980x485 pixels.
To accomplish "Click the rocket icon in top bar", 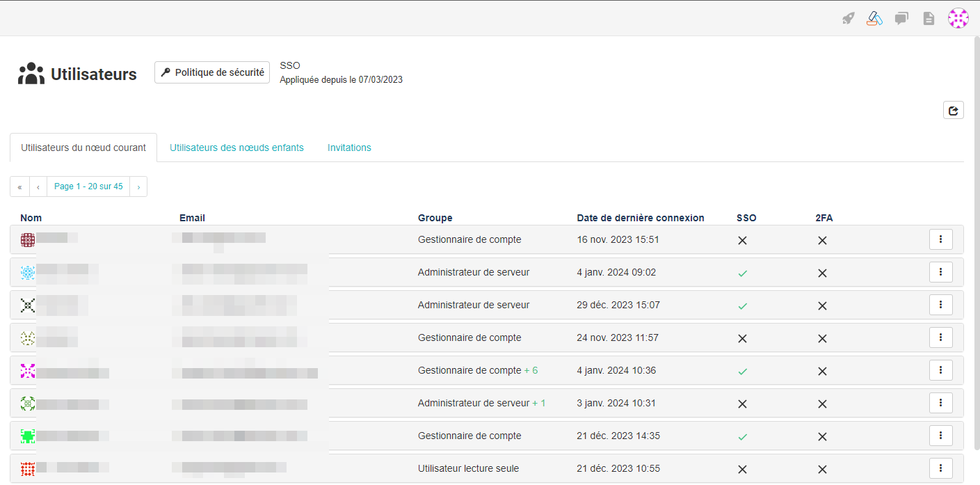I will coord(848,19).
